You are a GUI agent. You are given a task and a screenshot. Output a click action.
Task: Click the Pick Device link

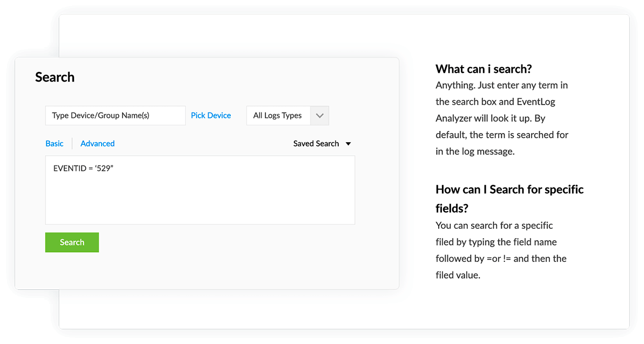tap(211, 116)
